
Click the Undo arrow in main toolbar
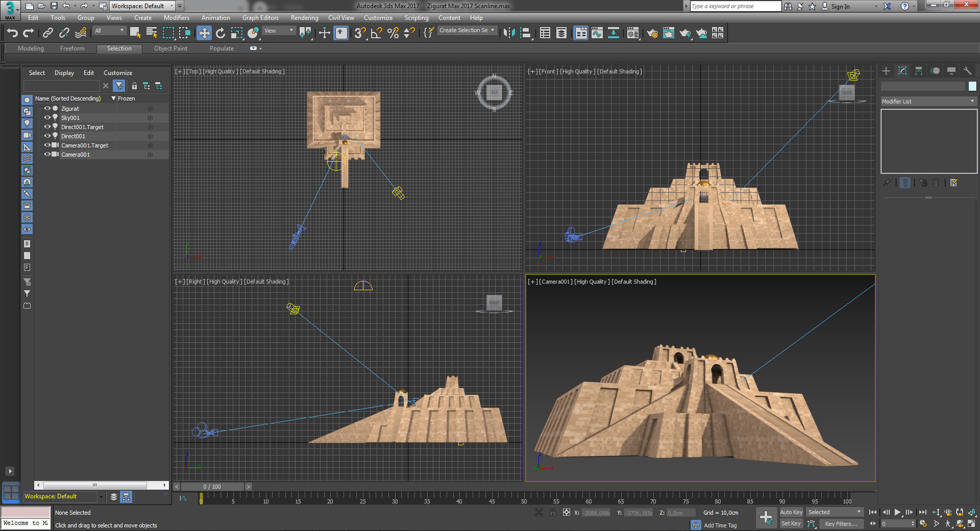12,33
